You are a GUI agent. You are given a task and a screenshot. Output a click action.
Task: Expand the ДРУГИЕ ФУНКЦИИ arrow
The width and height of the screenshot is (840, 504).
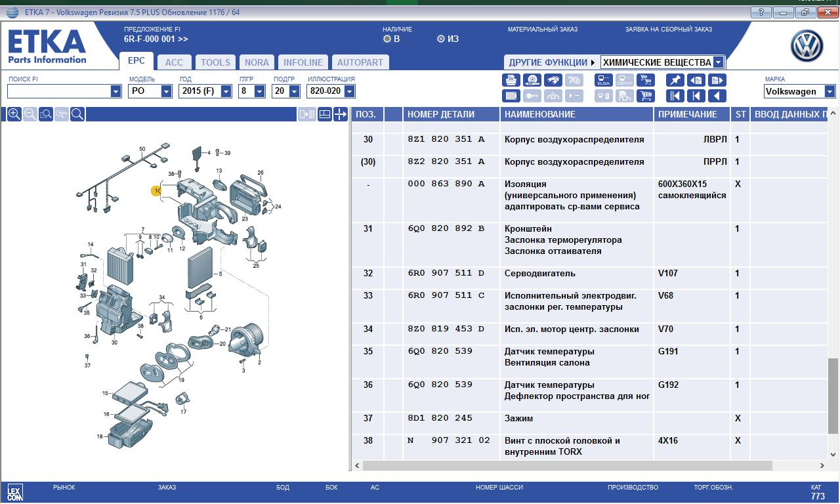[x=593, y=62]
